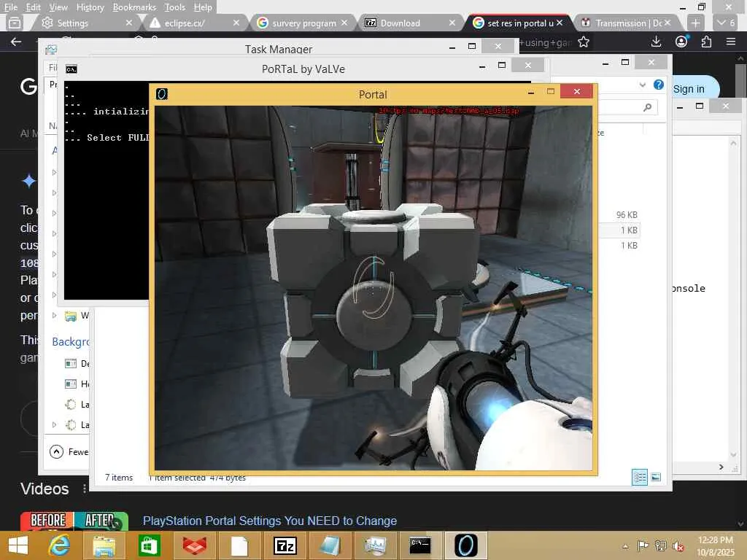
Task: Open the File Explorer help icon
Action: coord(659,85)
